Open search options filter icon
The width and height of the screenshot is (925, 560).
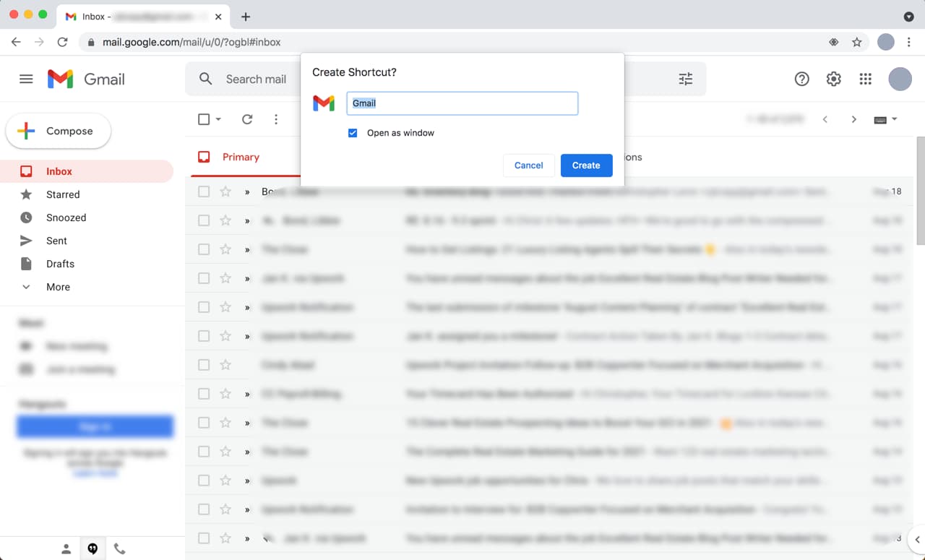[x=685, y=79]
